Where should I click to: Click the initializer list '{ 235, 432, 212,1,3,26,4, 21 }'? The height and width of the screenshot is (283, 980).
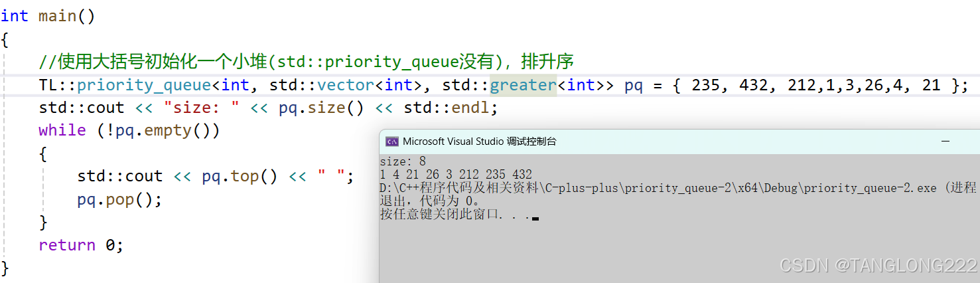(x=820, y=85)
